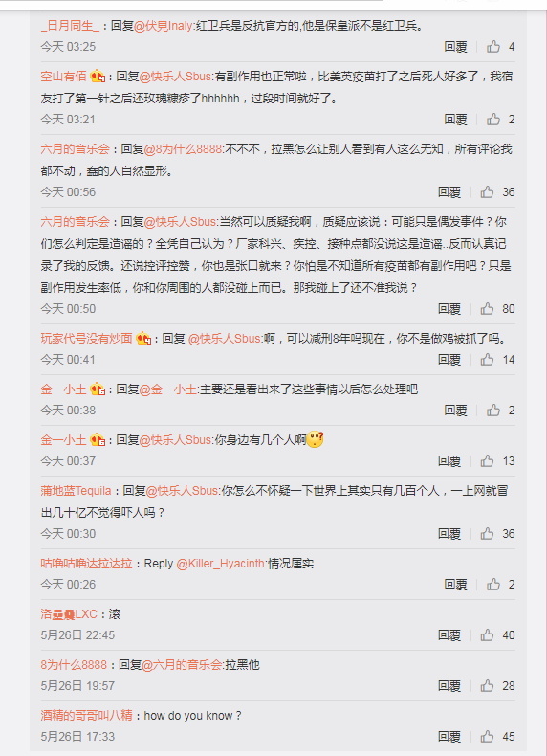Reply to 咕噜咕噜达拉达拉's comment

tap(455, 585)
